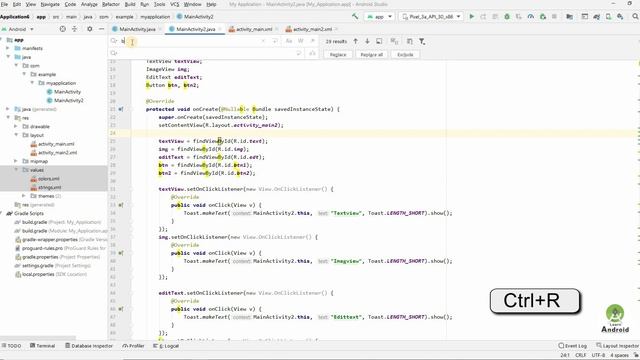Click the Stop square icon in toolbar

point(554,16)
